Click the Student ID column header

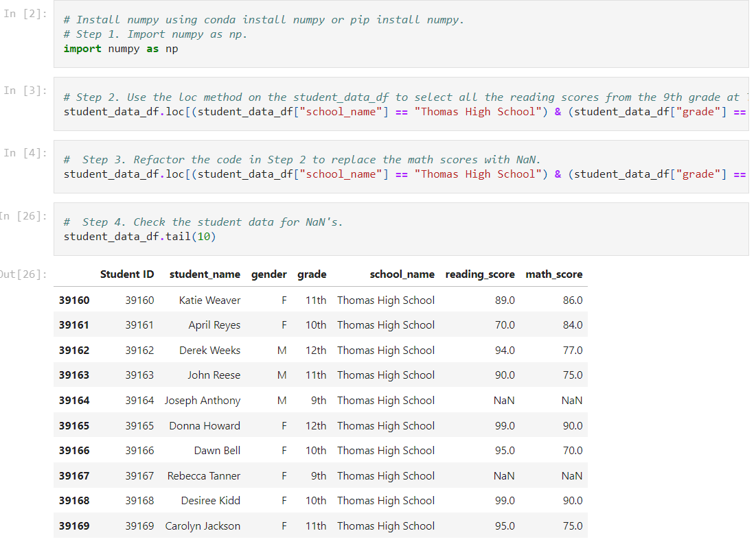tap(127, 274)
